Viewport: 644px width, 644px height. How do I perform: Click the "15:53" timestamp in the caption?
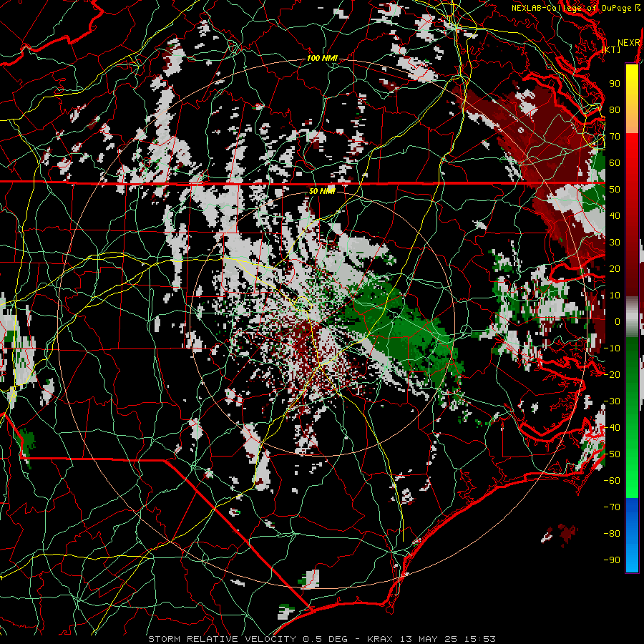479,639
